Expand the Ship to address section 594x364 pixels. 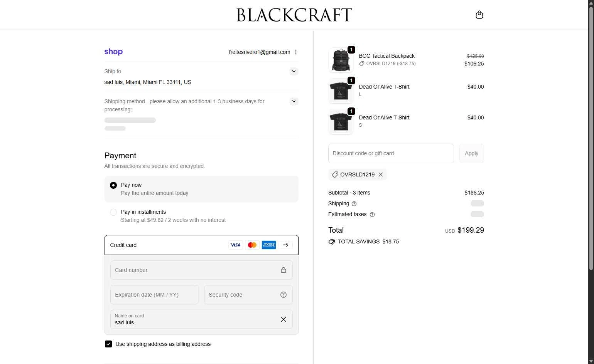coord(294,71)
